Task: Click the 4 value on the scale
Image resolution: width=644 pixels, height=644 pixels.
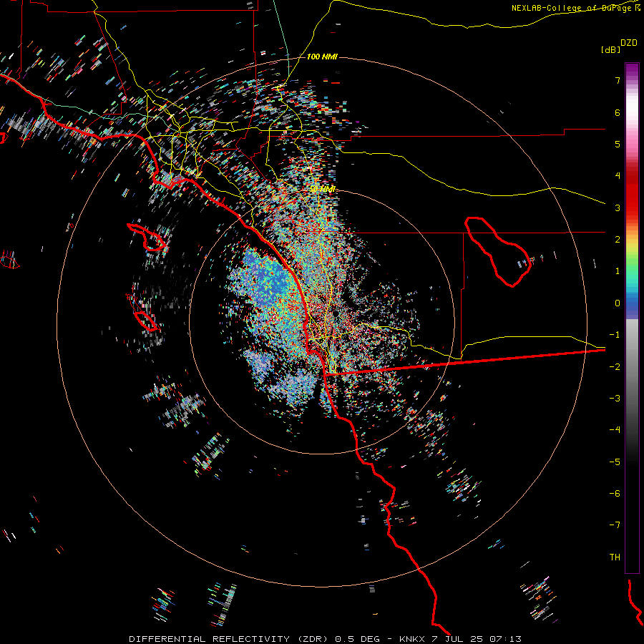Action: tap(618, 176)
